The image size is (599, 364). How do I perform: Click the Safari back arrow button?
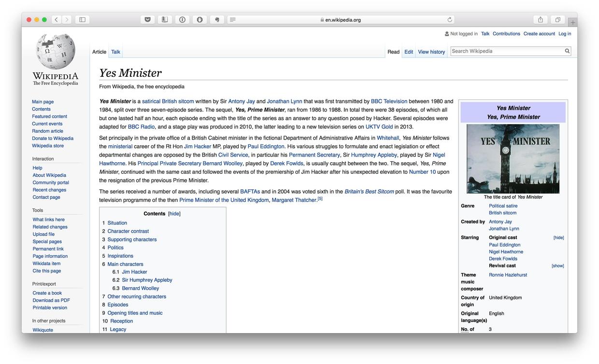tap(57, 20)
